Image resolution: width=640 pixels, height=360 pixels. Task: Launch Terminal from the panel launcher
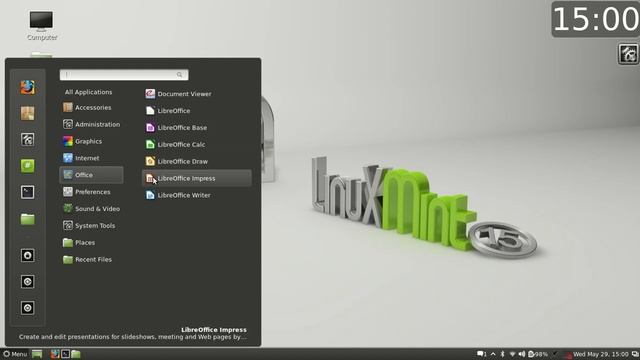65,354
